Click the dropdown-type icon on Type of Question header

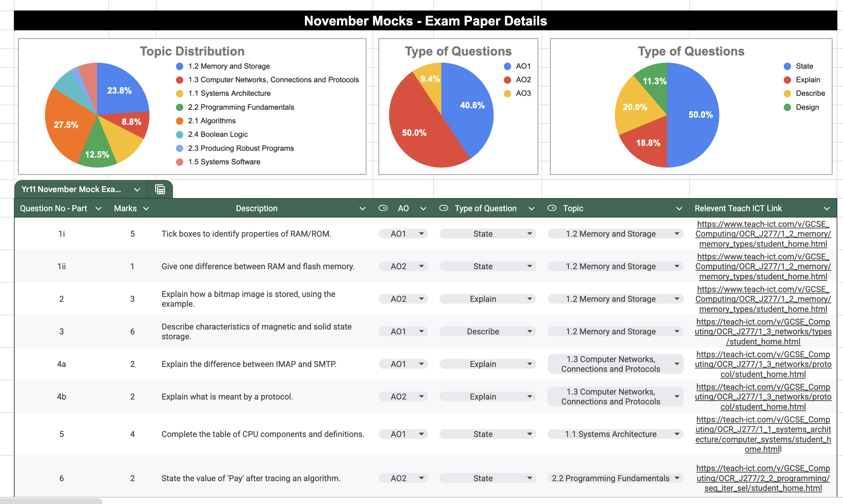(x=444, y=208)
